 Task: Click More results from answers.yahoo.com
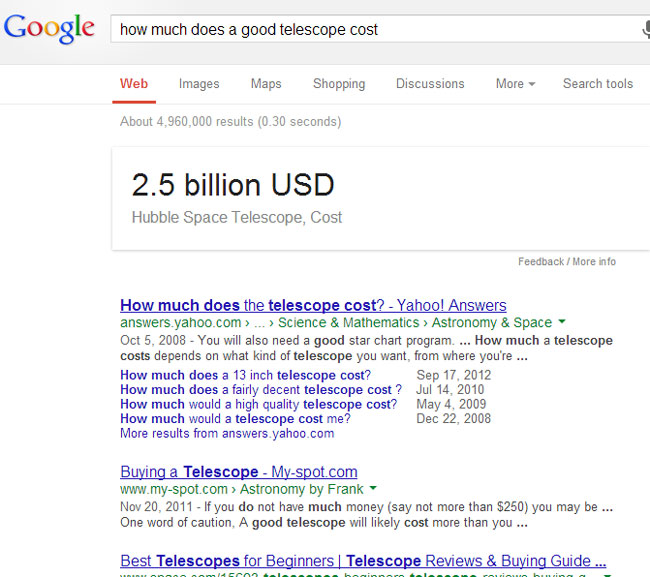click(227, 434)
